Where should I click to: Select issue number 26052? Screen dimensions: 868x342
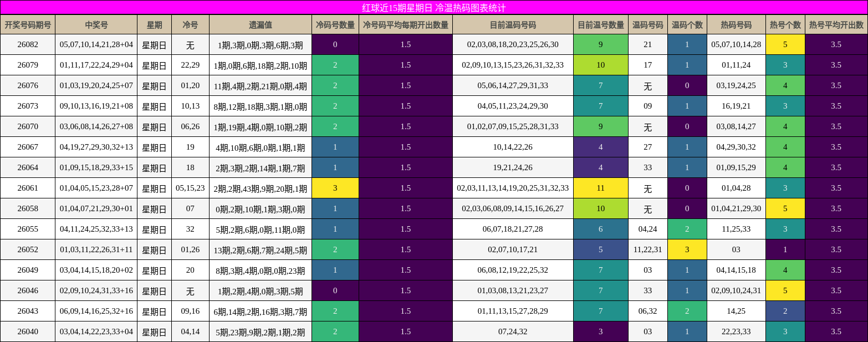click(x=28, y=249)
